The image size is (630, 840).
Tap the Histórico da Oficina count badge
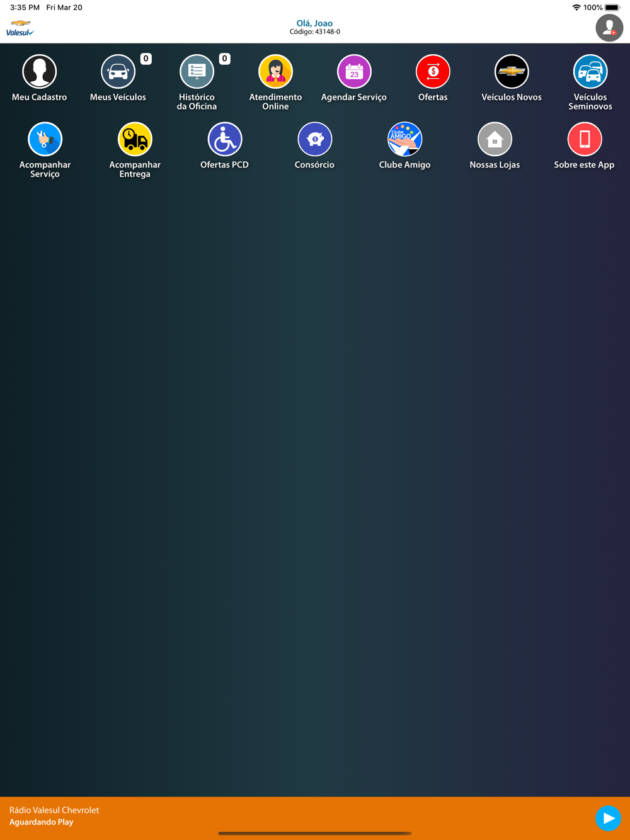[x=224, y=59]
